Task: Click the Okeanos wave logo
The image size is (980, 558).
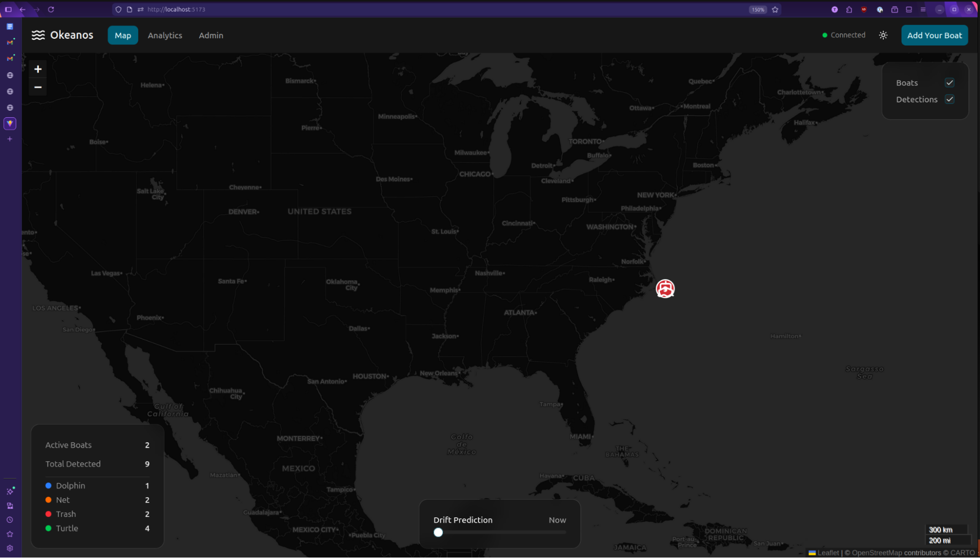Action: click(x=38, y=35)
